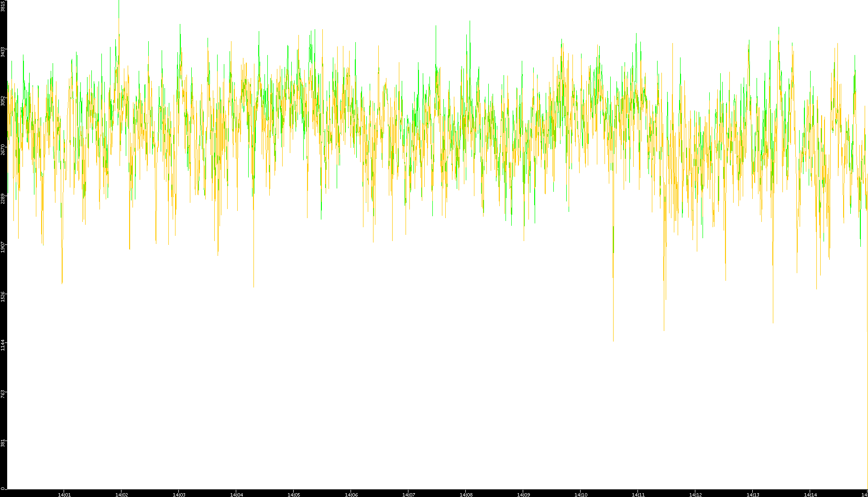This screenshot has width=868, height=497.
Task: Click the 14:03 label on the time axis
Action: (x=179, y=495)
